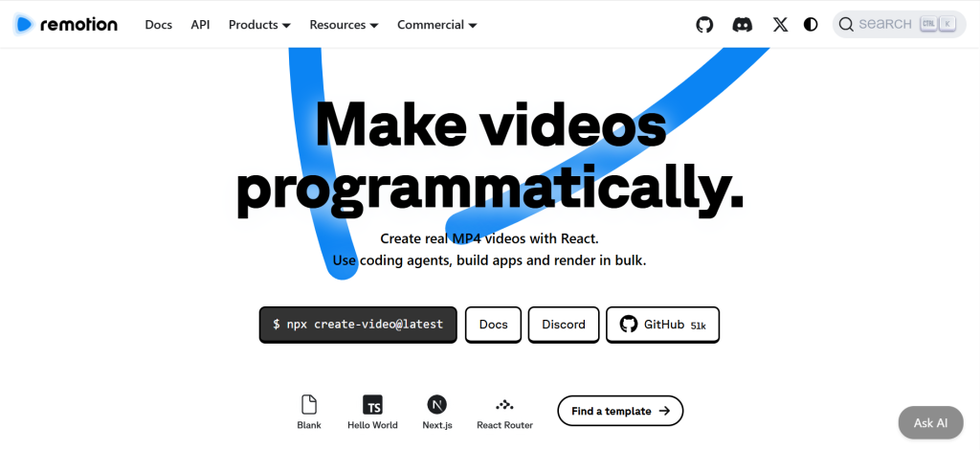Click the Find a template button

[x=620, y=411]
